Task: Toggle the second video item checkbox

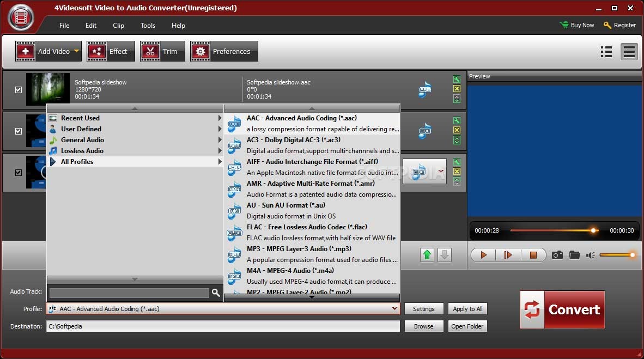Action: (19, 131)
